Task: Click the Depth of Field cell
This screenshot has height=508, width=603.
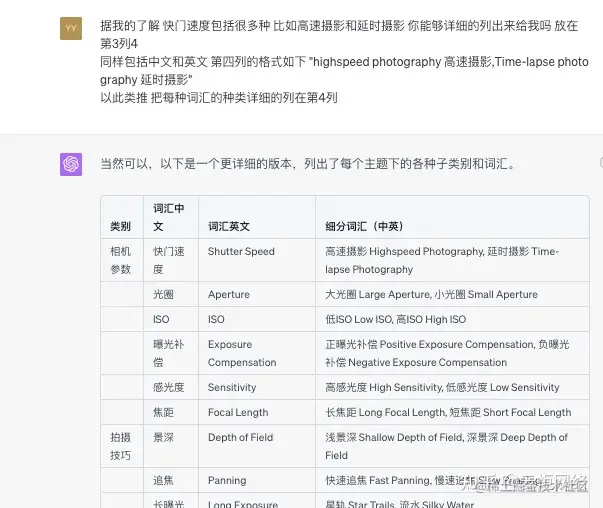Action: pos(257,446)
